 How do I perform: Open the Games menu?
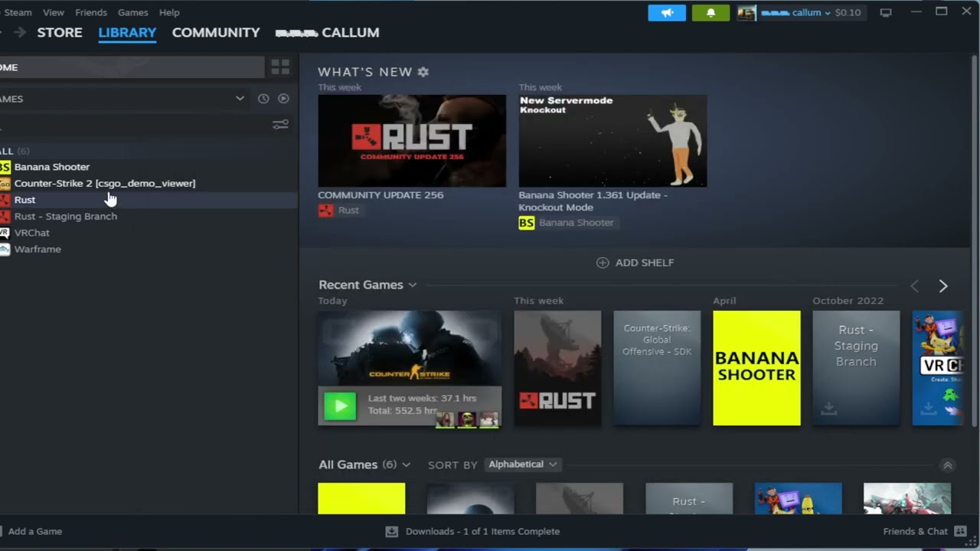click(x=132, y=12)
